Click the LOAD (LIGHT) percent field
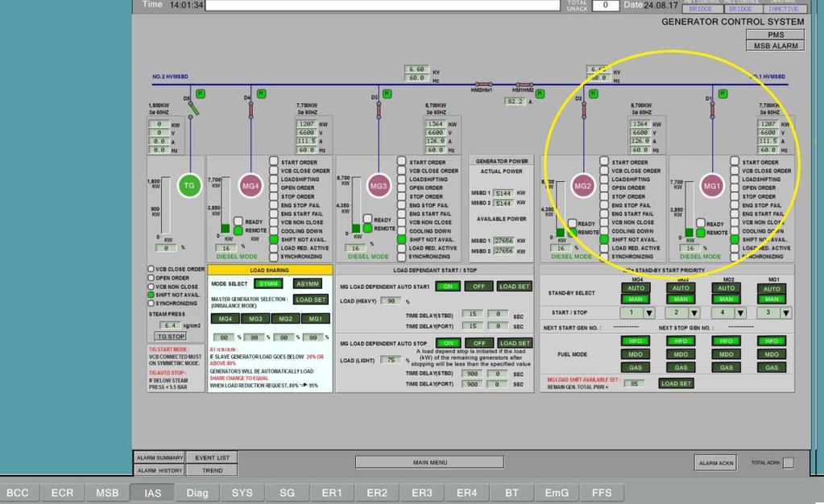The height and width of the screenshot is (504, 824). (x=391, y=360)
